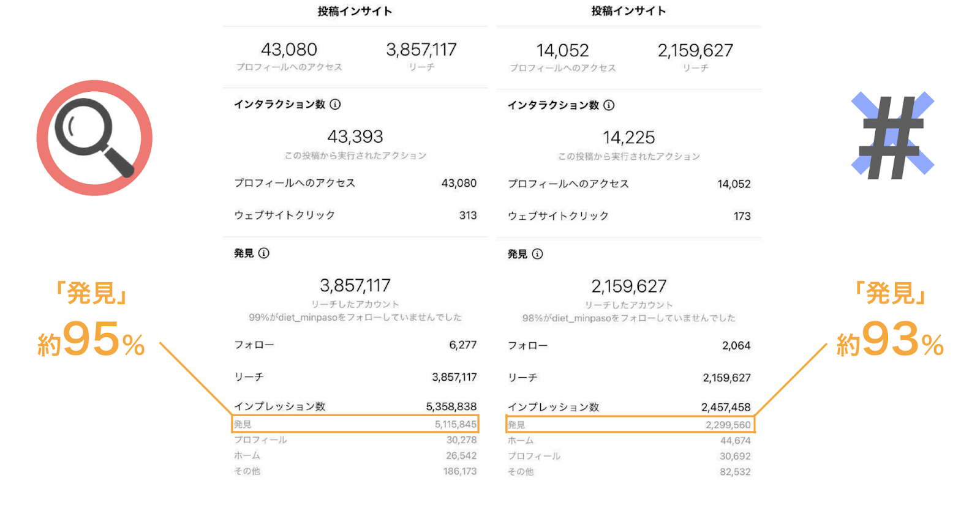This screenshot has height=508, width=980.
Task: Open info icon beside left インタラクション数
Action: coord(335,104)
